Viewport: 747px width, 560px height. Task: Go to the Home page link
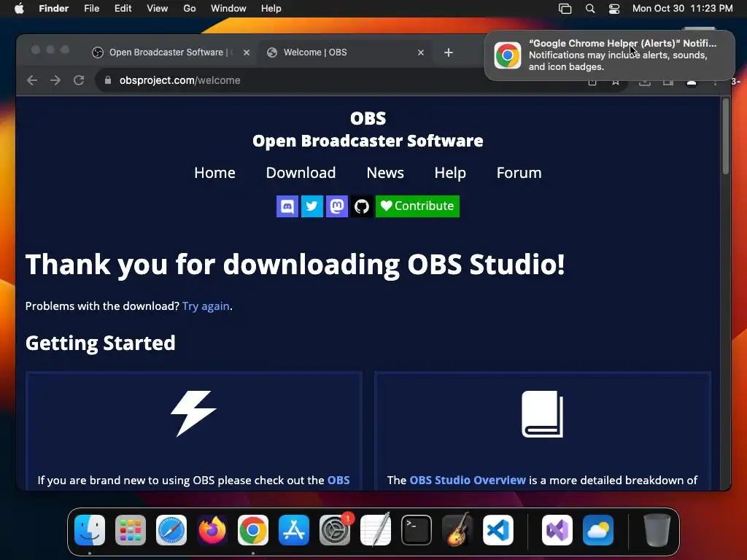point(214,172)
